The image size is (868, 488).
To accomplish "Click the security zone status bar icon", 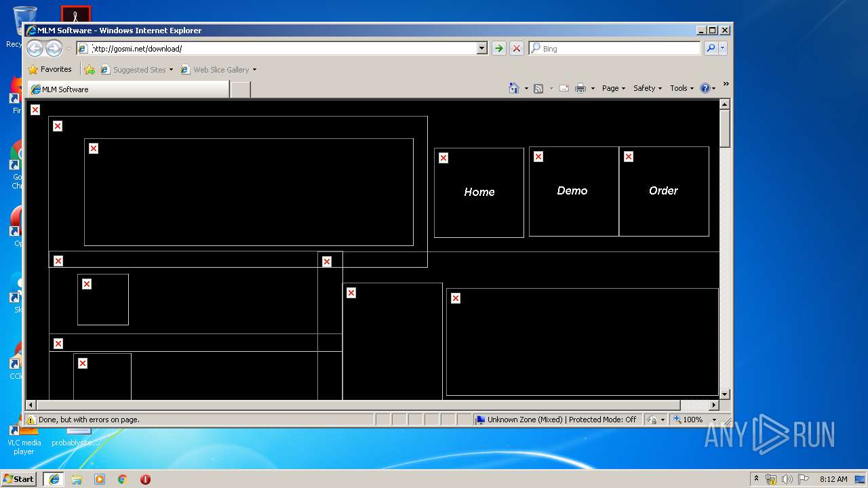I will 481,420.
